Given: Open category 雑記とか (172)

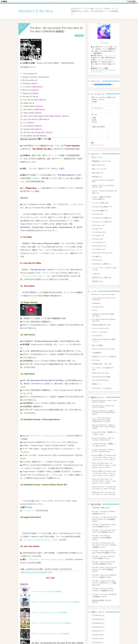Looking at the screenshot, I should [97, 157].
